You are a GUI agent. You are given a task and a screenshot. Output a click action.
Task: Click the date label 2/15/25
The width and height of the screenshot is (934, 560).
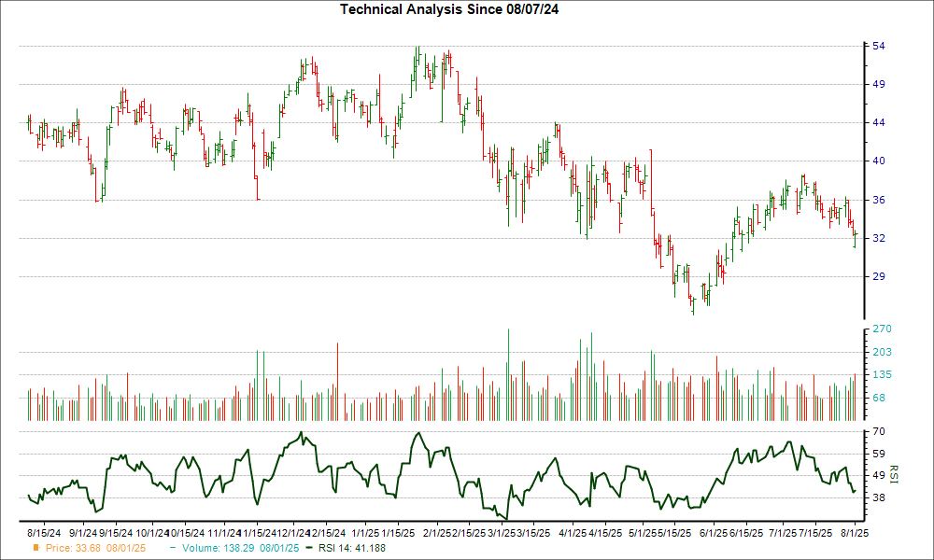(468, 533)
